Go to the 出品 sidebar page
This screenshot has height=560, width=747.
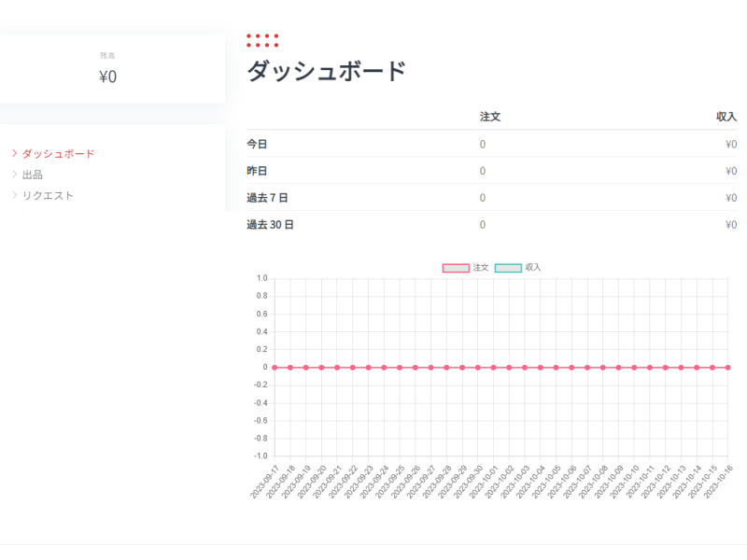click(33, 175)
